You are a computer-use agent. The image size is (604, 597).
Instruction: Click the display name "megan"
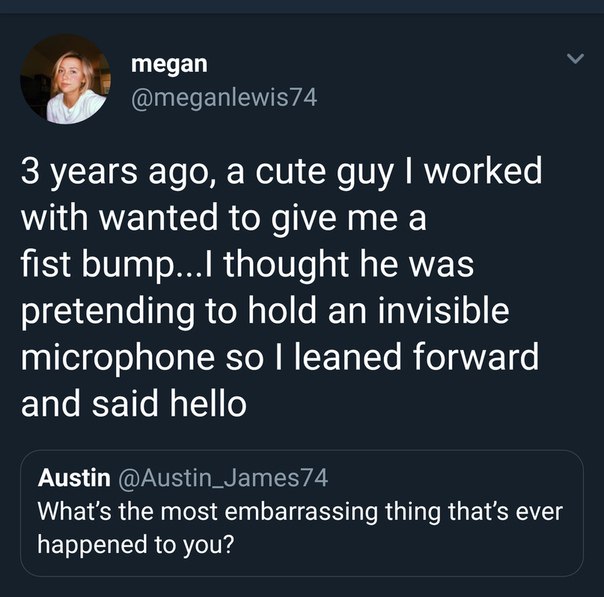[x=169, y=64]
